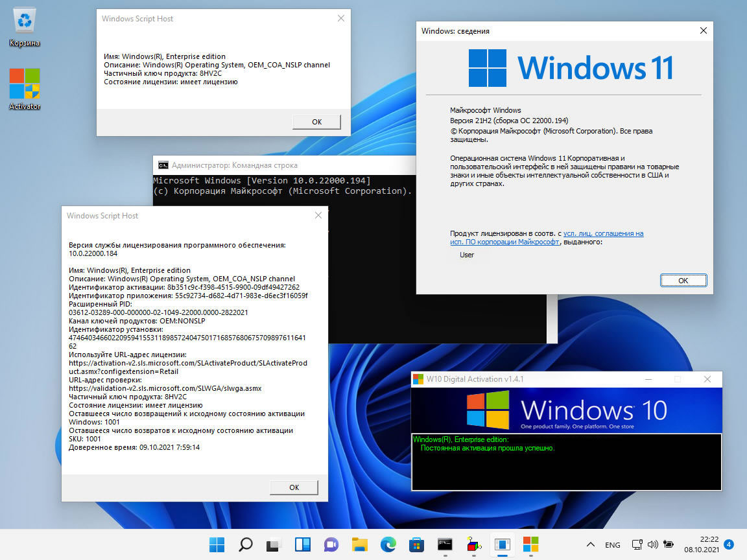Screen dimensions: 747x560
Task: Switch to W10 Digital Activation taskbar icon
Action: tap(530, 544)
